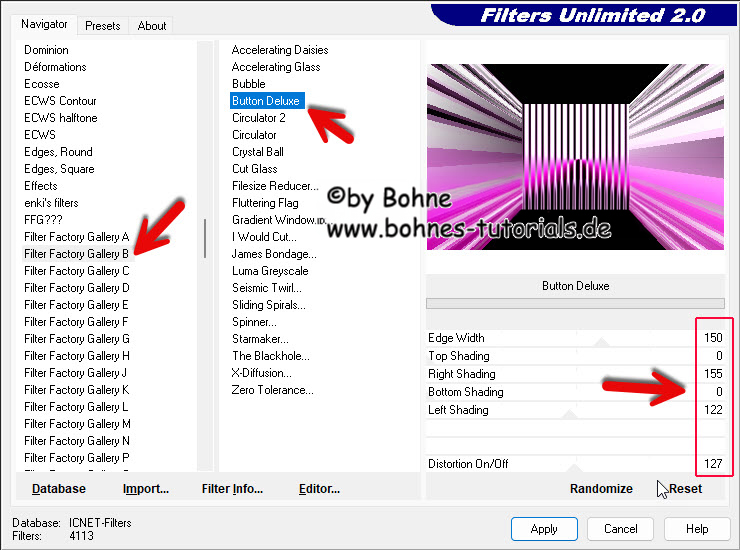Image resolution: width=740 pixels, height=550 pixels.
Task: Reset the filter parameters
Action: click(685, 488)
